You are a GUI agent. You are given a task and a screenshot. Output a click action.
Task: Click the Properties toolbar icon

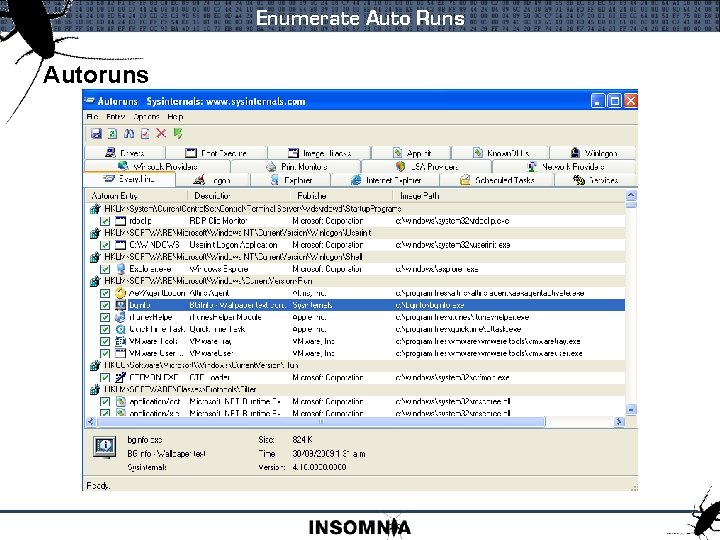pos(145,134)
